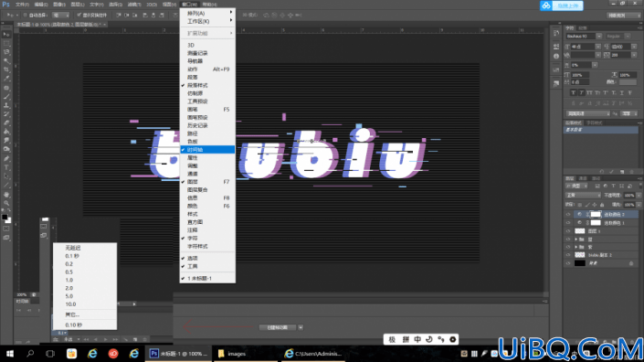
Task: Click the 基本段落 paragraph style entry
Action: pyautogui.click(x=601, y=130)
